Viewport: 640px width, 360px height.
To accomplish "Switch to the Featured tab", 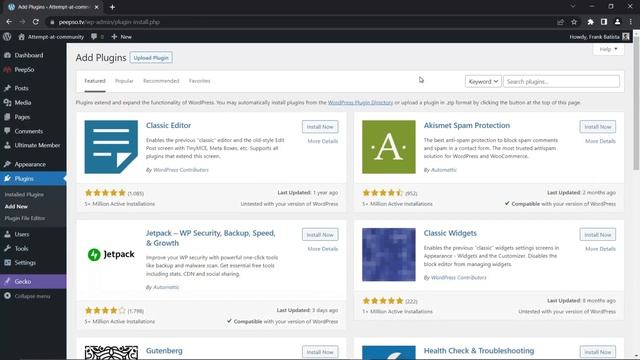I will click(x=95, y=81).
